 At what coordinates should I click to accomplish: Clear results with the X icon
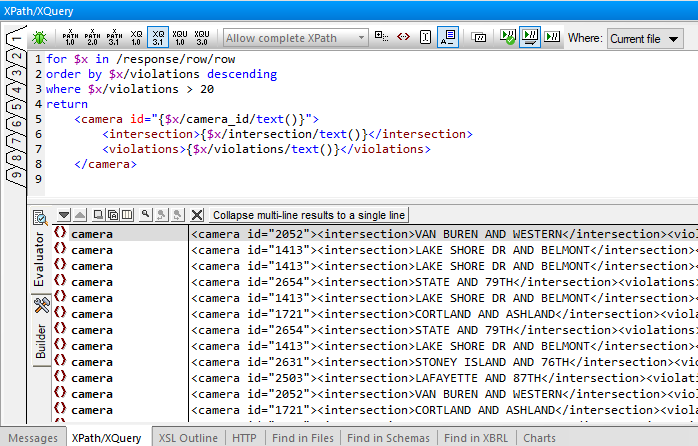(197, 214)
